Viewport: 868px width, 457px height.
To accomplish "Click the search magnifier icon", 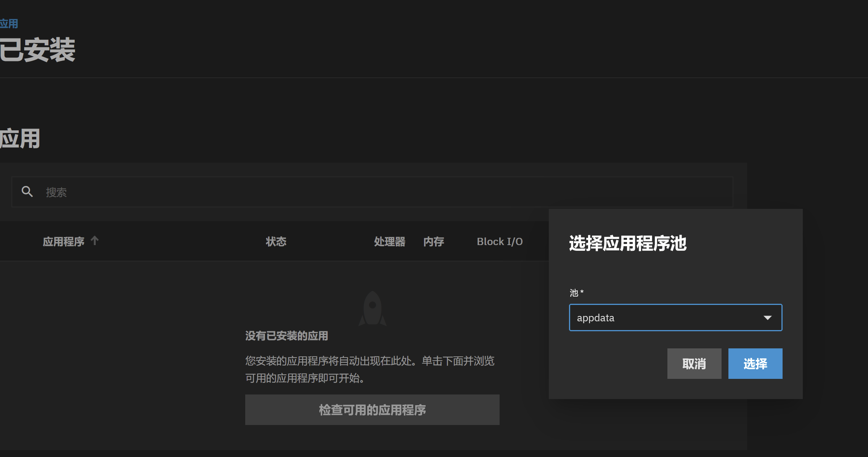I will pos(27,192).
